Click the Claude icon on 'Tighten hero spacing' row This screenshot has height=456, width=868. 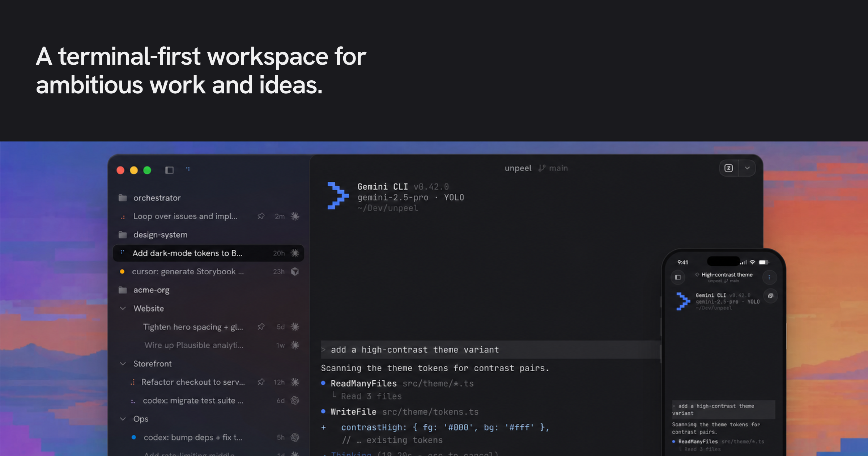tap(295, 327)
